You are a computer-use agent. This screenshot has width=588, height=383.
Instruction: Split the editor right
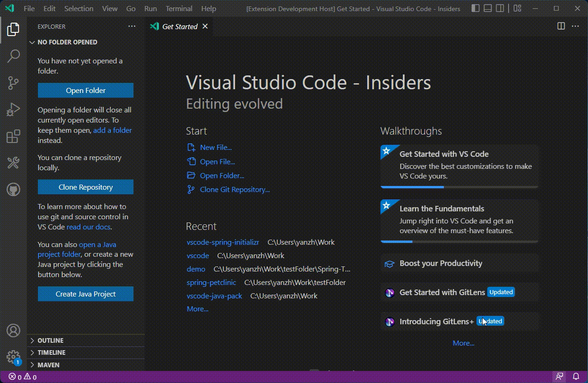point(561,26)
